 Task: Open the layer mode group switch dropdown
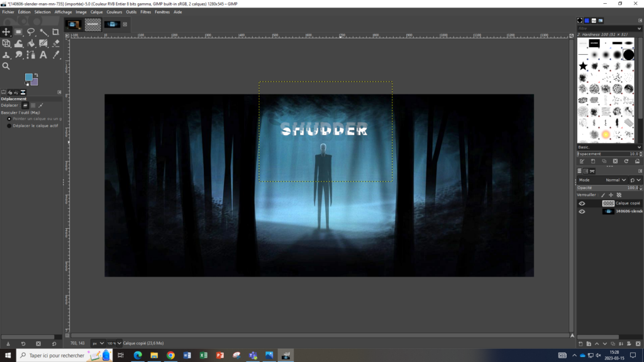coord(635,180)
